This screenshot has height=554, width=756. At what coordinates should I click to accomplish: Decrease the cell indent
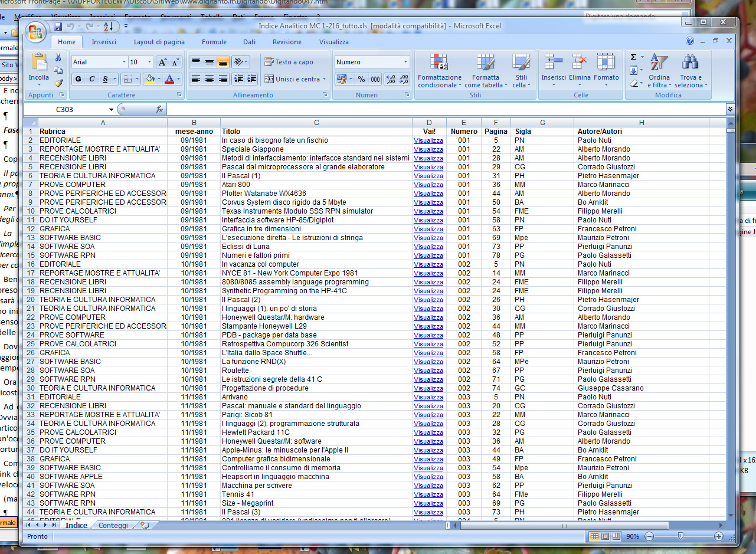238,79
